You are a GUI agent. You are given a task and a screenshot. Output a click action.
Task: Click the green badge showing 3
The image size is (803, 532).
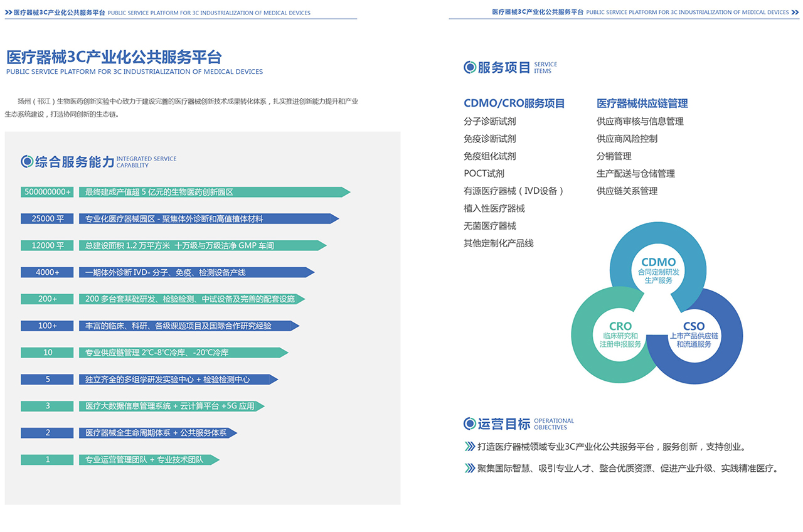coord(48,406)
